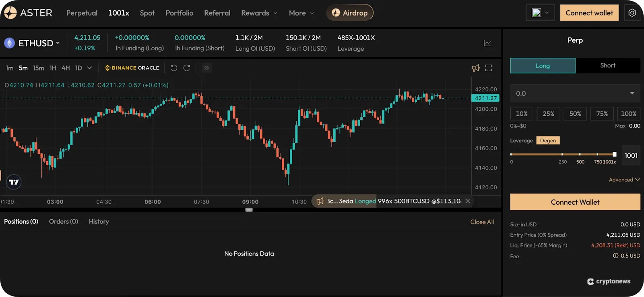
Task: Click the redo arrow in chart toolbar
Action: point(187,68)
